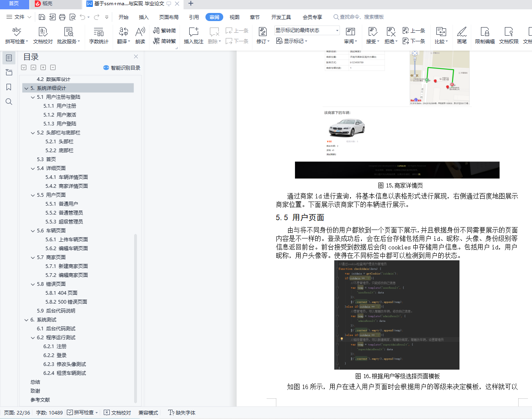Jump to 5.5.3 超级管理员 heading
This screenshot has width=532, height=419.
[x=64, y=222]
